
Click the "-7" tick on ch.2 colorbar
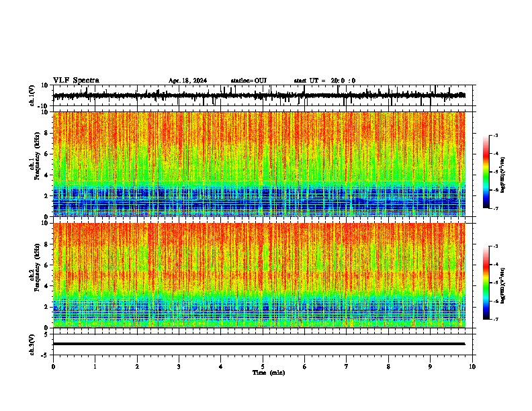coord(495,320)
